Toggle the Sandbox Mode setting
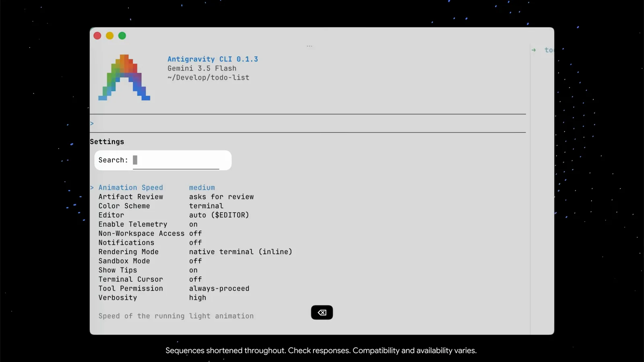 click(150, 261)
